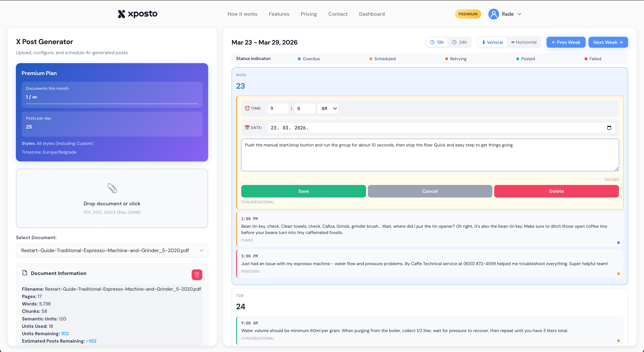
Task: Open the AM/PM dropdown
Action: tap(328, 108)
